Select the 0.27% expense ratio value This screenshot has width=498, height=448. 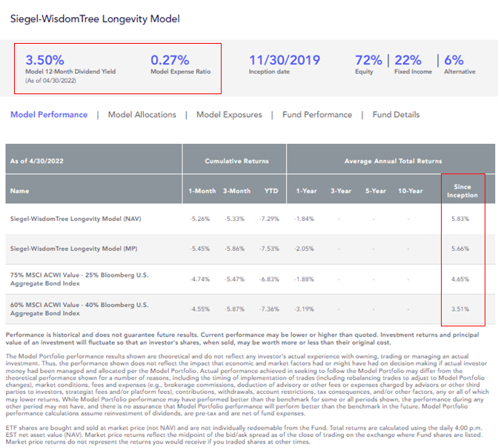(x=170, y=60)
